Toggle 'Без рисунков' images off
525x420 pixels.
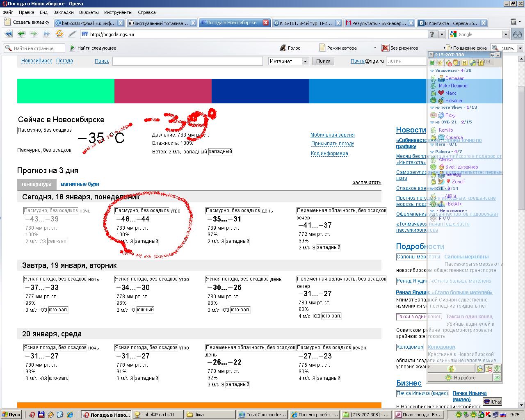pyautogui.click(x=400, y=48)
